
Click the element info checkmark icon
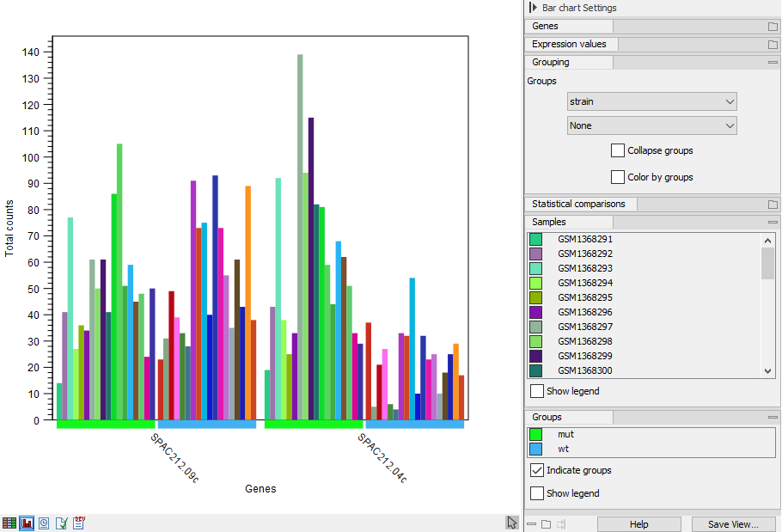pyautogui.click(x=61, y=523)
